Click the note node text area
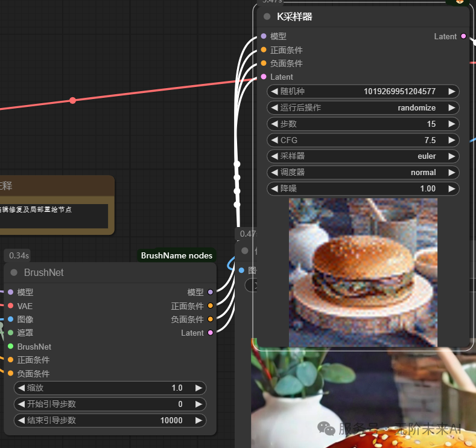 (54, 216)
